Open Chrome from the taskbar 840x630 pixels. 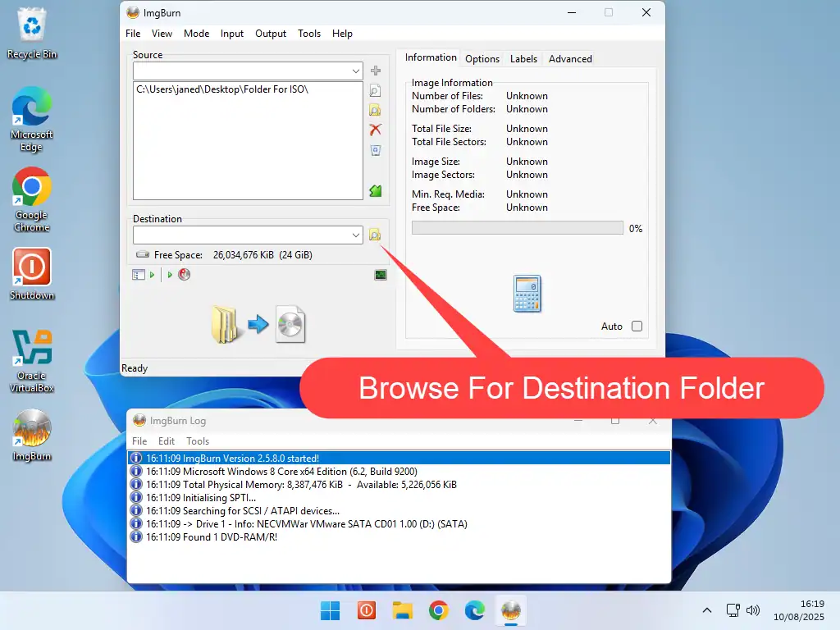439,610
